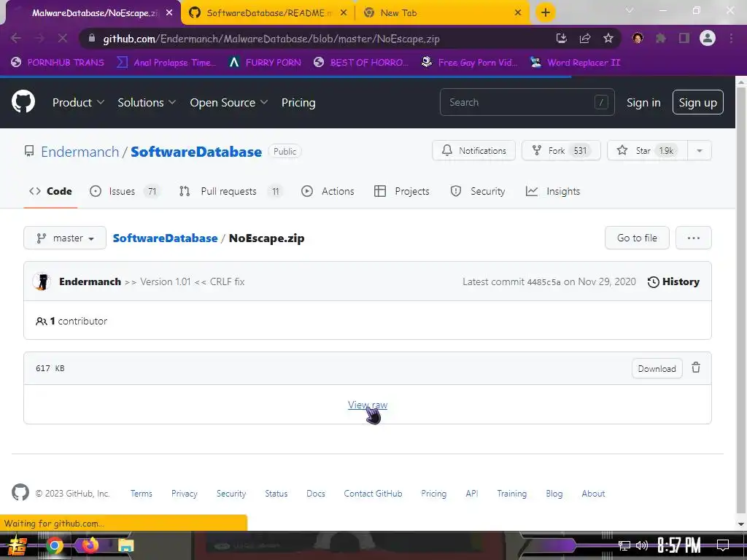Screen dimensions: 747x560
Task: Open File Explorer from taskbar
Action: (x=125, y=545)
